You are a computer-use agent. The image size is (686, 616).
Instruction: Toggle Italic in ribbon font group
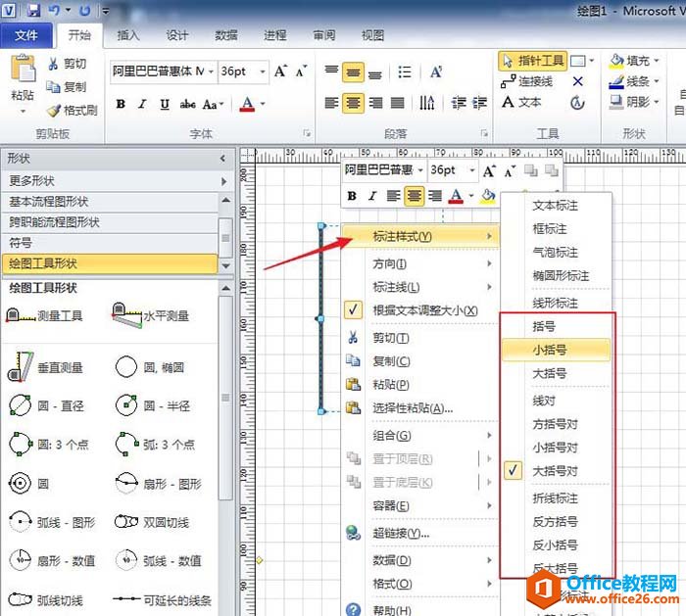click(142, 104)
